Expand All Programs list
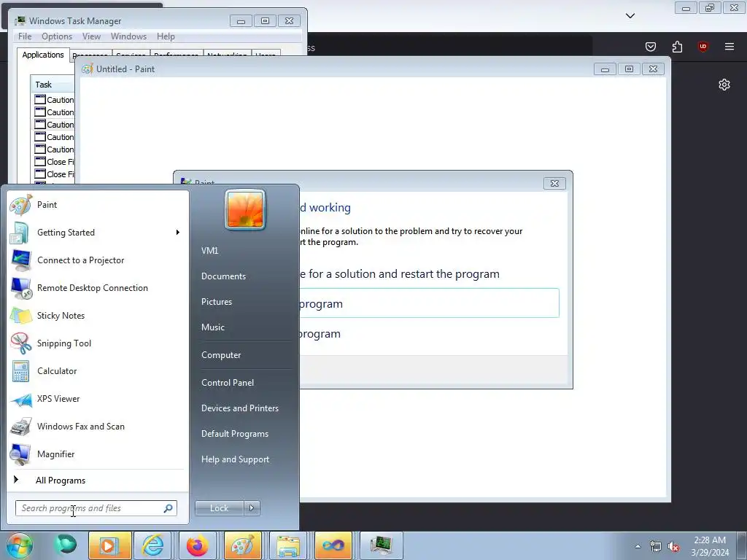 pos(98,481)
